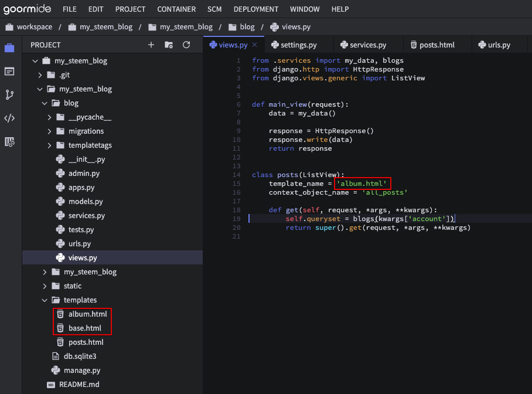Open the WINDOW menu
This screenshot has width=532, height=394.
[x=305, y=9]
